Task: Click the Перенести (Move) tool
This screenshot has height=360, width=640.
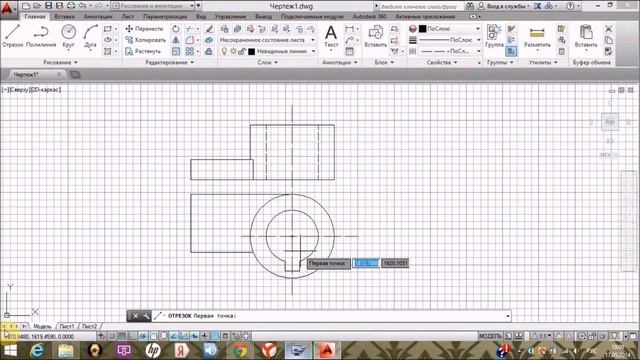Action: tap(144, 29)
